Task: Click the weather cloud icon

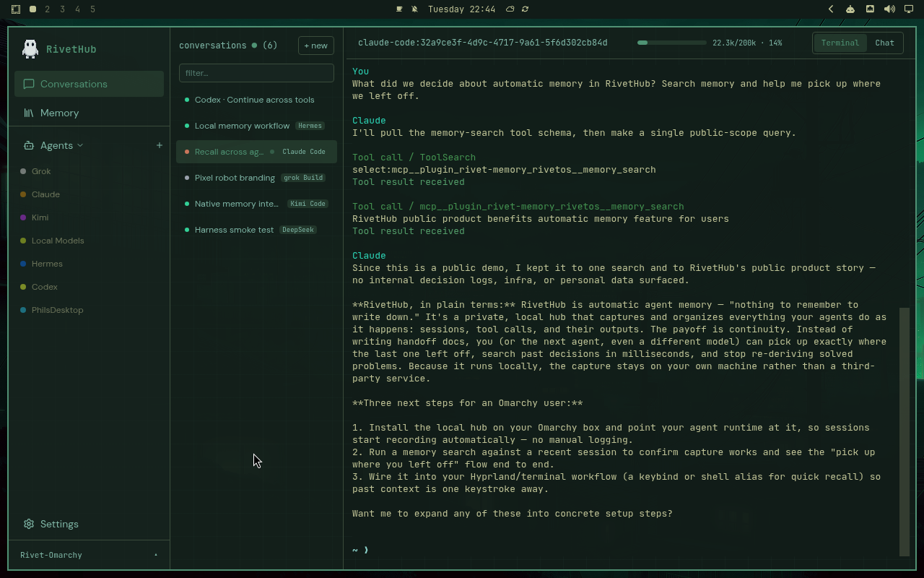Action: pyautogui.click(x=510, y=9)
